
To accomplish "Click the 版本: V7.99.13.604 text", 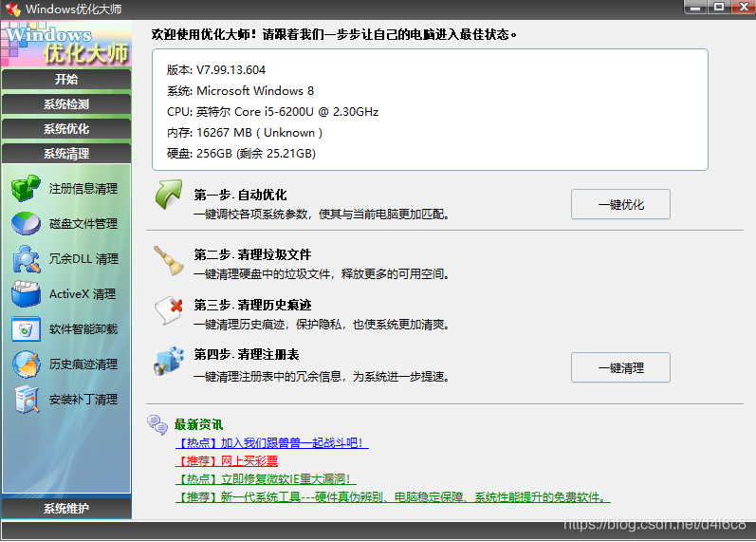I will coord(216,70).
